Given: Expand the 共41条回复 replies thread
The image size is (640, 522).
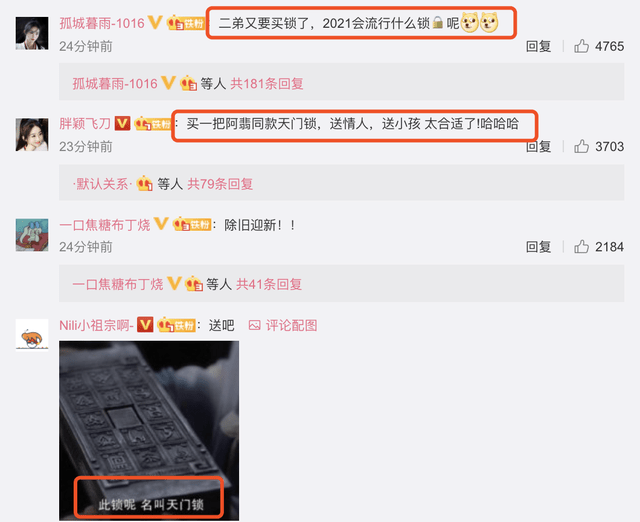Looking at the screenshot, I should point(269,284).
